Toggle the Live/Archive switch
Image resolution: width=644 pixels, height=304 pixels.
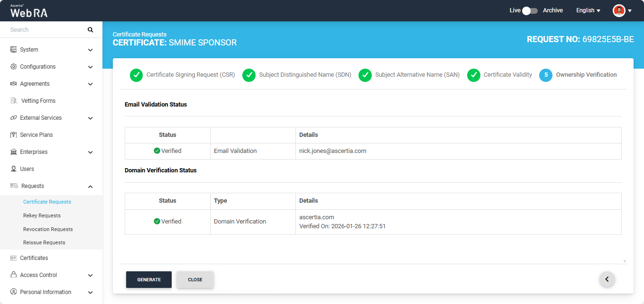tap(530, 10)
